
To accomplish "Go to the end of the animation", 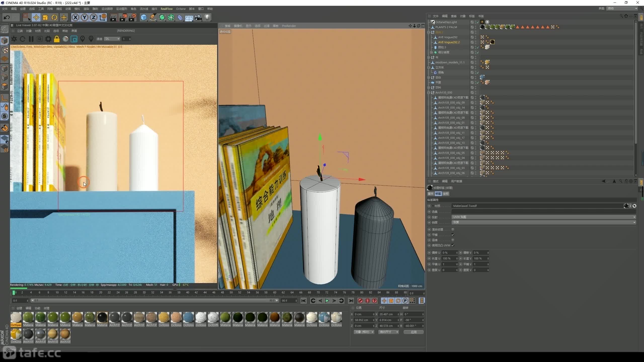I will pyautogui.click(x=351, y=301).
